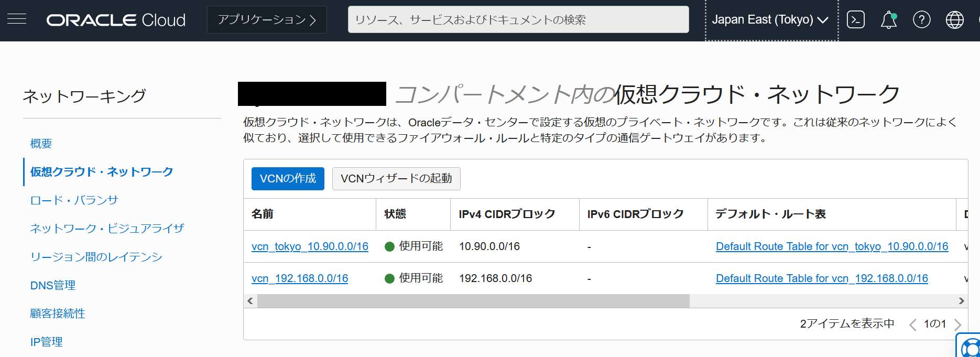Click the 2アイテムを表示中 label
The height and width of the screenshot is (357, 980).
[x=847, y=324]
